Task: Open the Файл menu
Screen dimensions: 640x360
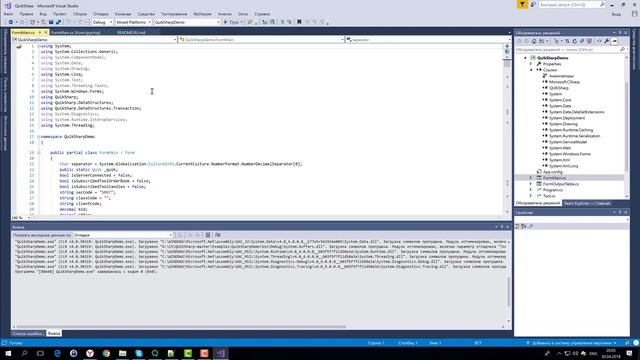Action: point(8,14)
